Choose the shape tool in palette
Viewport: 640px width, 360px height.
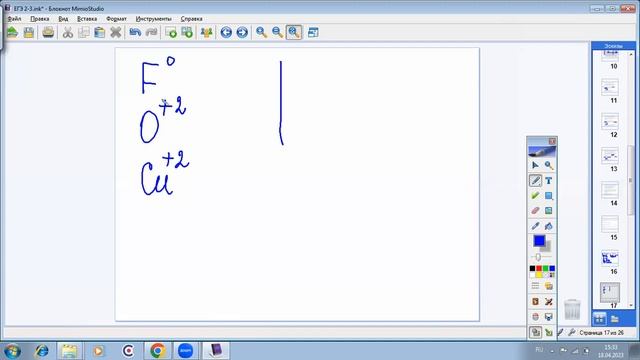click(549, 196)
